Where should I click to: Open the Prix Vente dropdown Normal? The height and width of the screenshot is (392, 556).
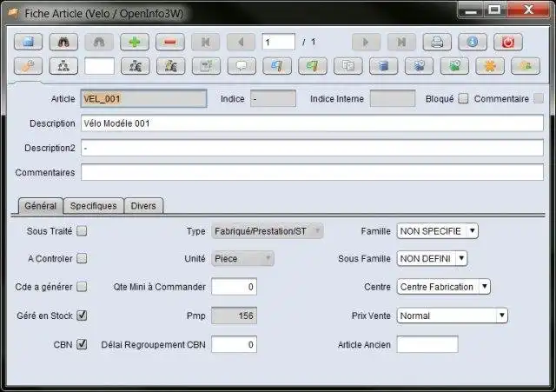click(x=452, y=316)
